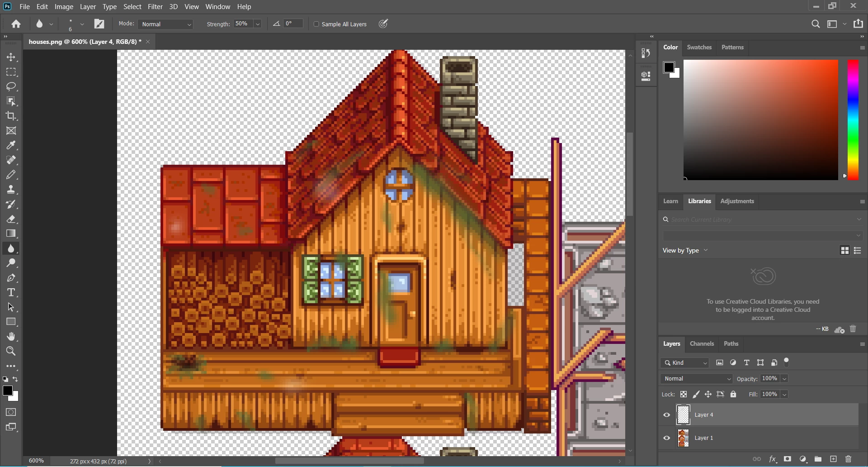The image size is (868, 467).
Task: Add a layer mask
Action: 788,459
